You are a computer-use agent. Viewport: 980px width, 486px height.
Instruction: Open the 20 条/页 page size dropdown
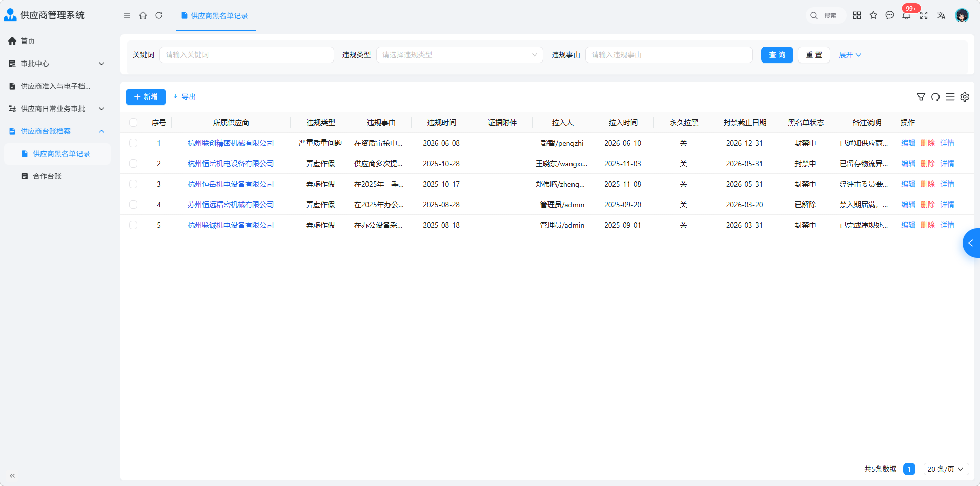tap(946, 469)
